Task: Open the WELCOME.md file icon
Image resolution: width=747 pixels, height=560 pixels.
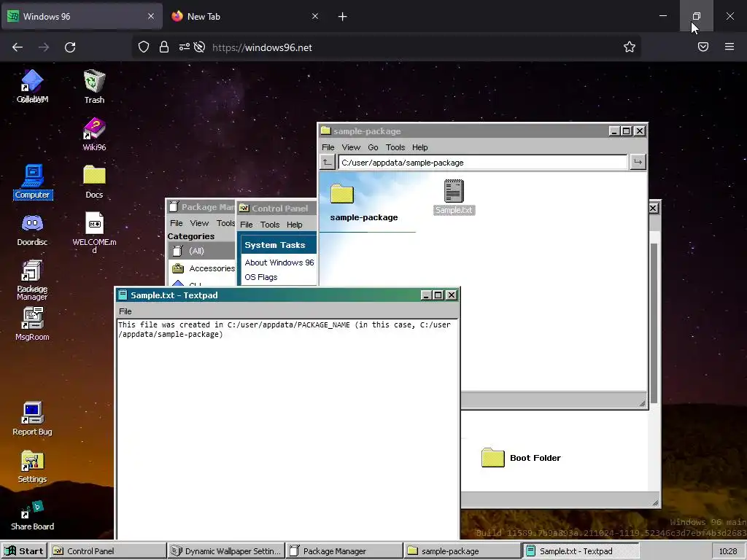Action: tap(94, 232)
